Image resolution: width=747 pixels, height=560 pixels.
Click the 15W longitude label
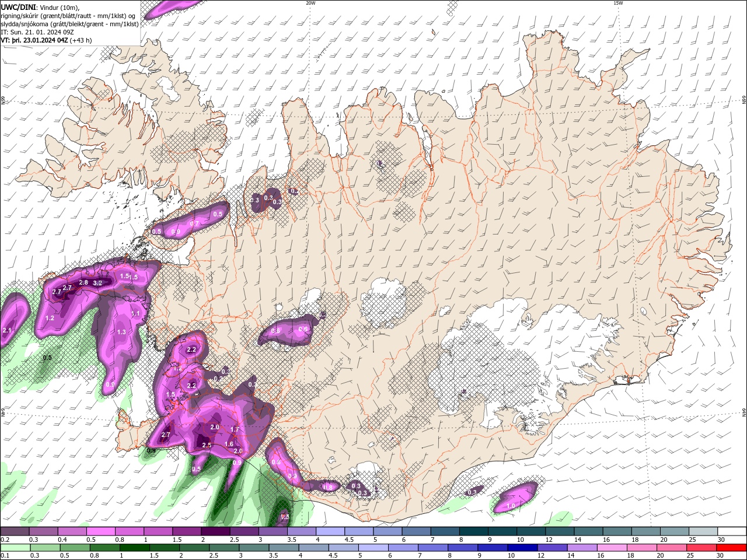pos(618,3)
